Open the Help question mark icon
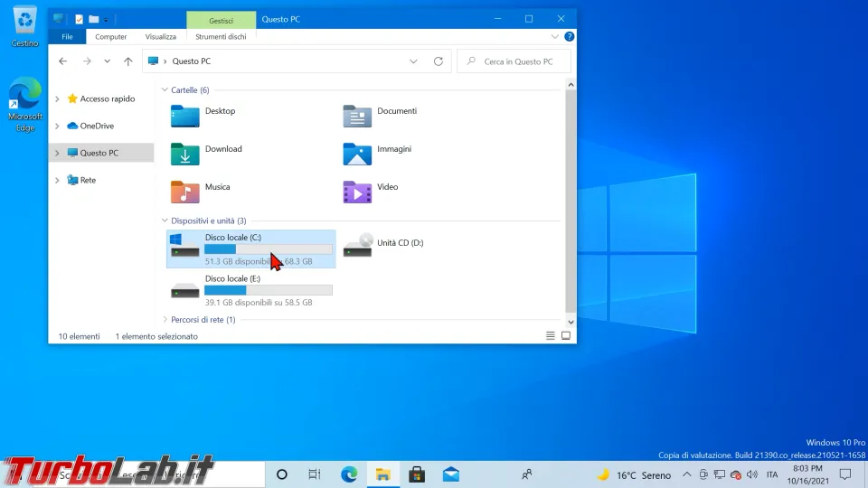 pyautogui.click(x=569, y=37)
